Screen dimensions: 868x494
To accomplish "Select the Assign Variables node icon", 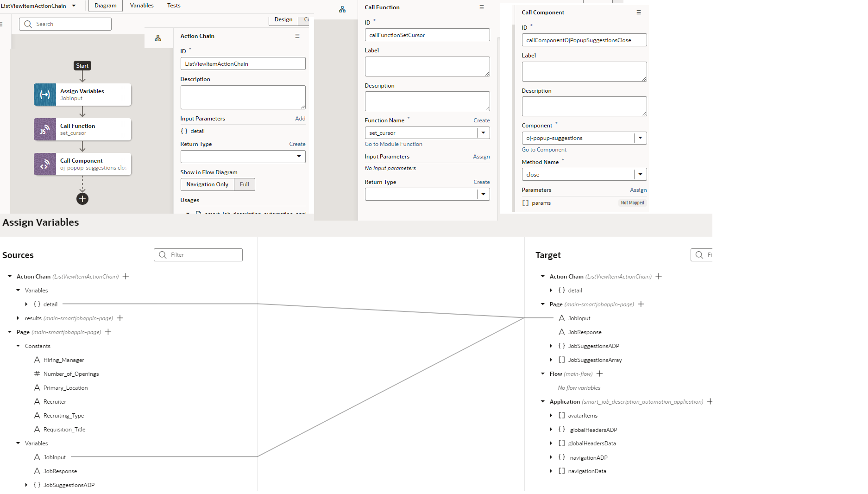I will [x=45, y=95].
